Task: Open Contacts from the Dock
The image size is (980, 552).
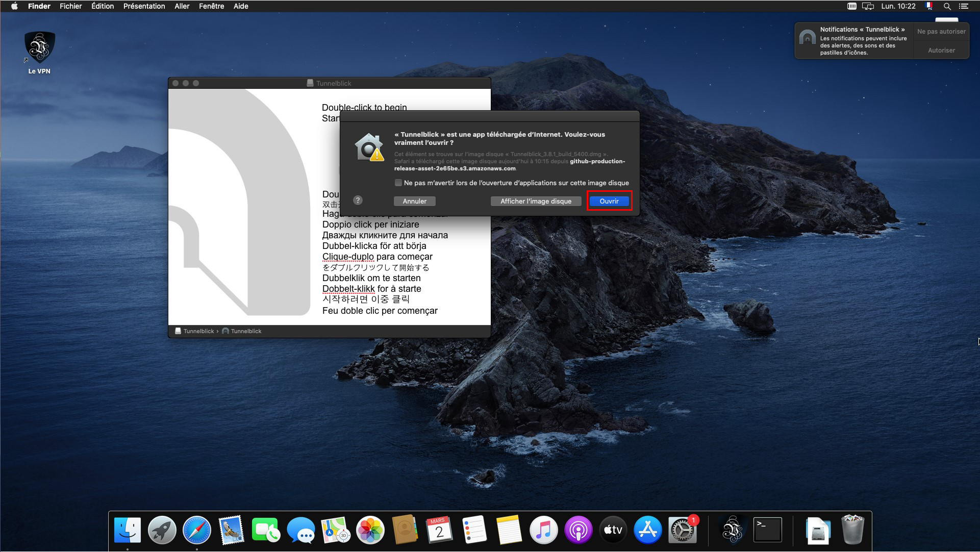Action: click(405, 530)
